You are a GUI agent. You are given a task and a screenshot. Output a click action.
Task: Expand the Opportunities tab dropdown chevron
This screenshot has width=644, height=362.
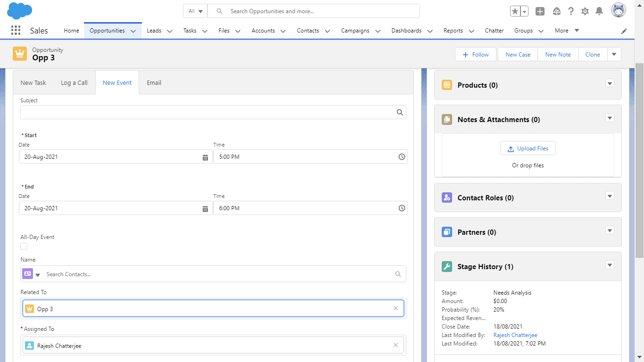pos(133,31)
